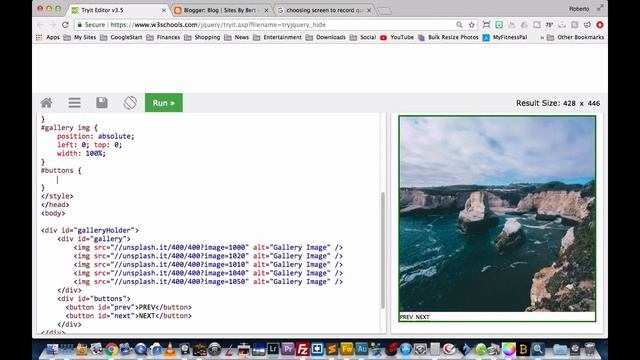Close the choosing screen to record tab
This screenshot has height=360, width=640.
369,10
